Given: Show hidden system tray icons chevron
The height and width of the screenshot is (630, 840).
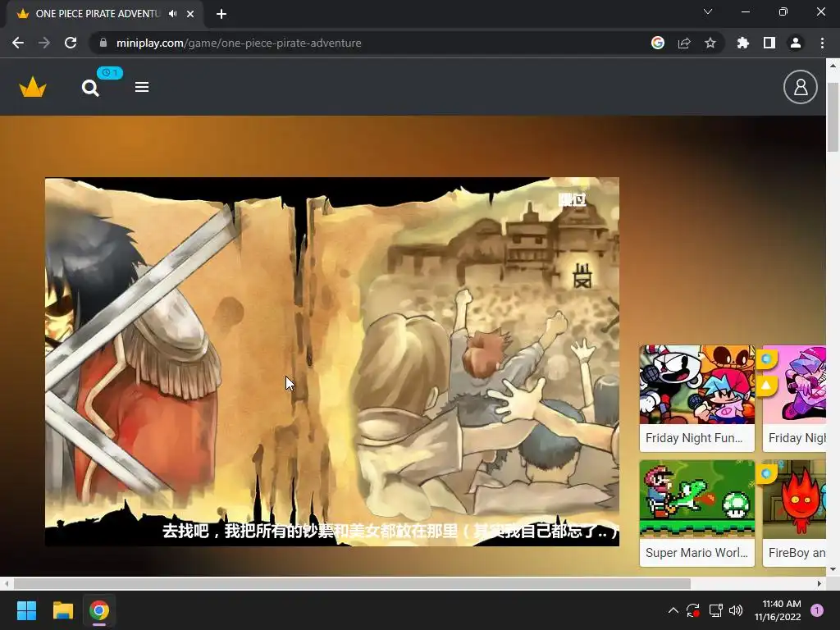Looking at the screenshot, I should pos(673,610).
